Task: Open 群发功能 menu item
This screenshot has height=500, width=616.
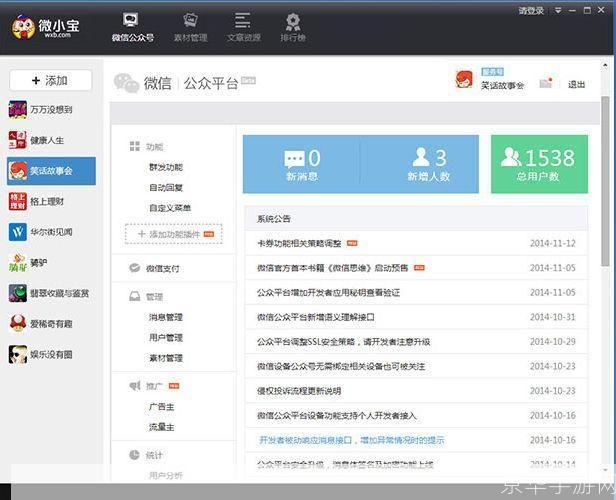Action: point(166,167)
